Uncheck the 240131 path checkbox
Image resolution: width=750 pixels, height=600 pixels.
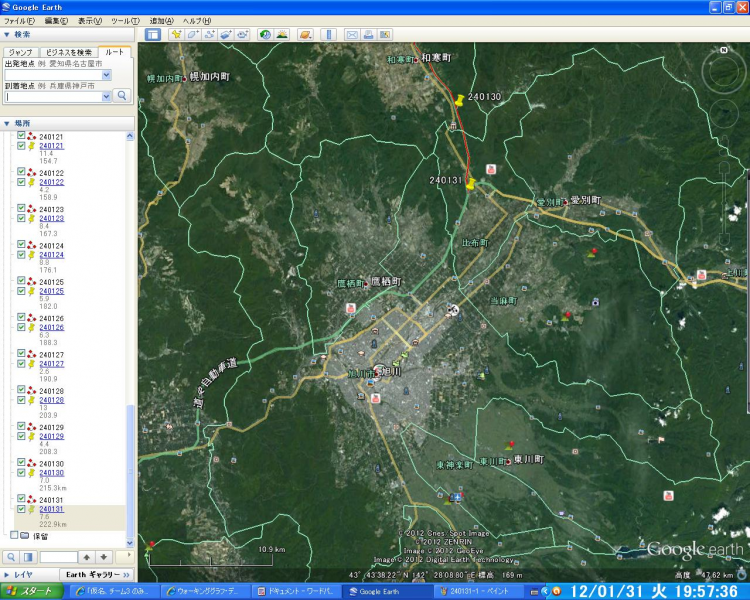coord(21,499)
